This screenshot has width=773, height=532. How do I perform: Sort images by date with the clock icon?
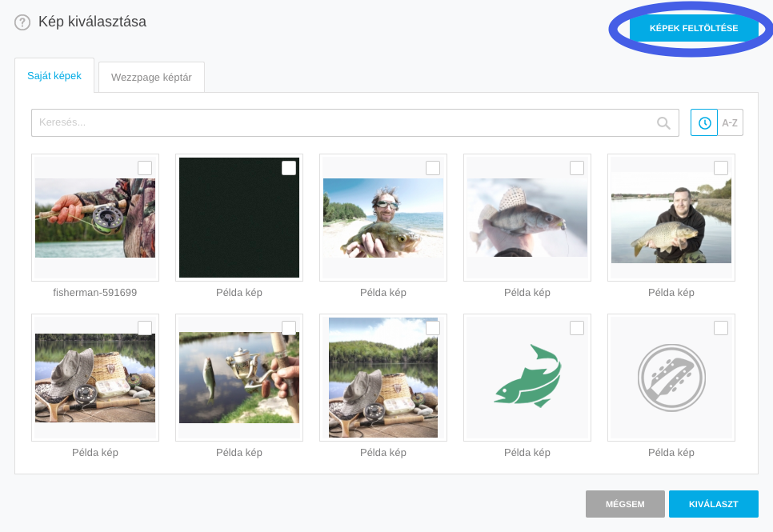(x=704, y=122)
